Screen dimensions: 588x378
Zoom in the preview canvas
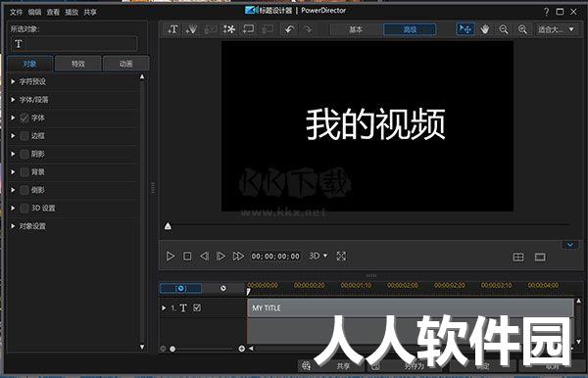pyautogui.click(x=522, y=28)
